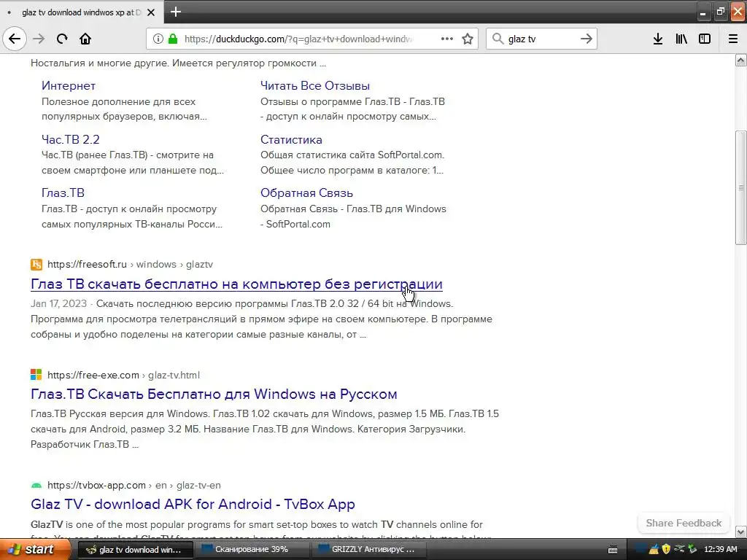The height and width of the screenshot is (560, 747).
Task: Open Glaz TV download APK result
Action: coord(193,504)
